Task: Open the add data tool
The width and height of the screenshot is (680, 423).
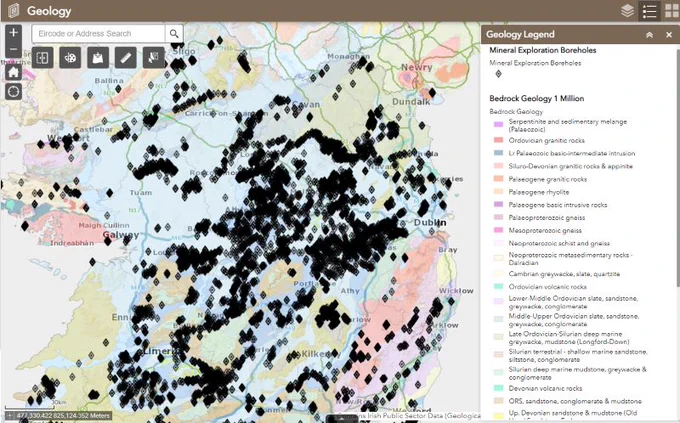Action: [98, 58]
